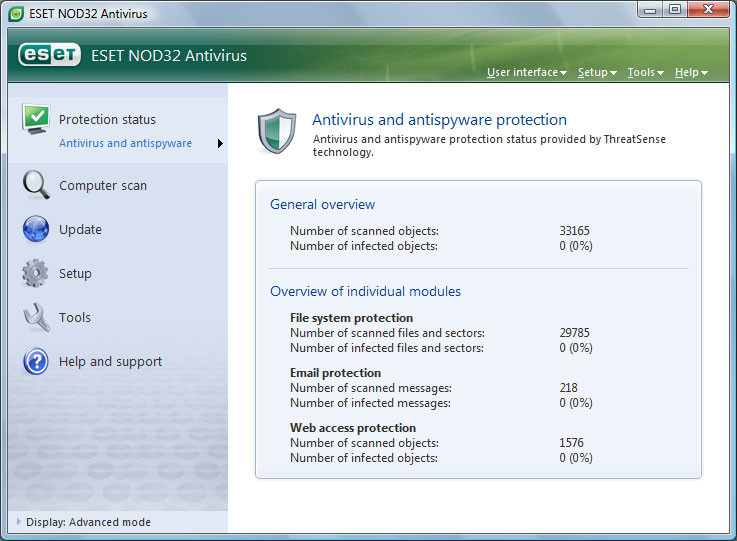Click the Help and support question icon

36,361
